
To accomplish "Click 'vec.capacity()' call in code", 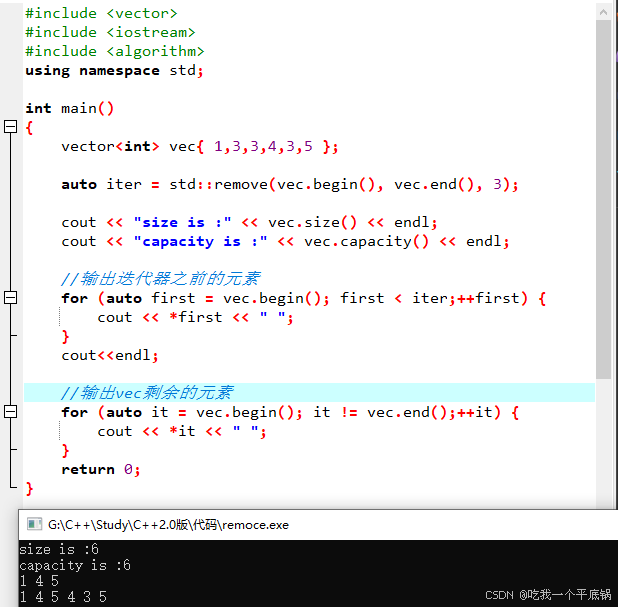I will [366, 241].
